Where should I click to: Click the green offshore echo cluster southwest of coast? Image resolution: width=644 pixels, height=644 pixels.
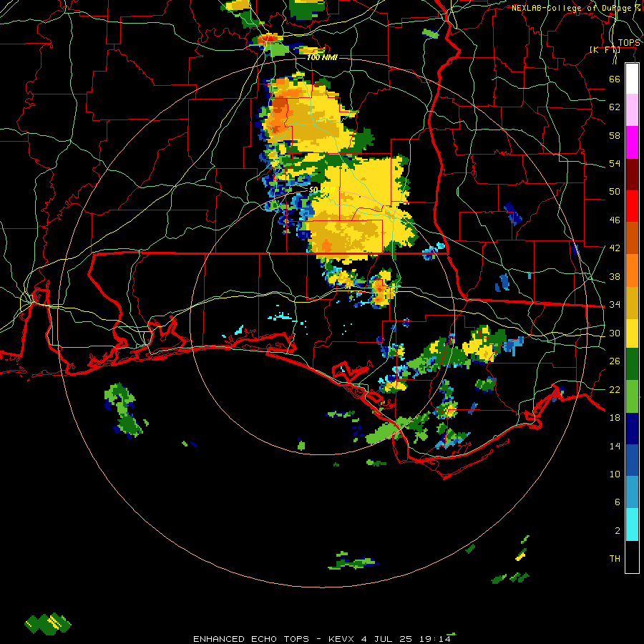125,411
